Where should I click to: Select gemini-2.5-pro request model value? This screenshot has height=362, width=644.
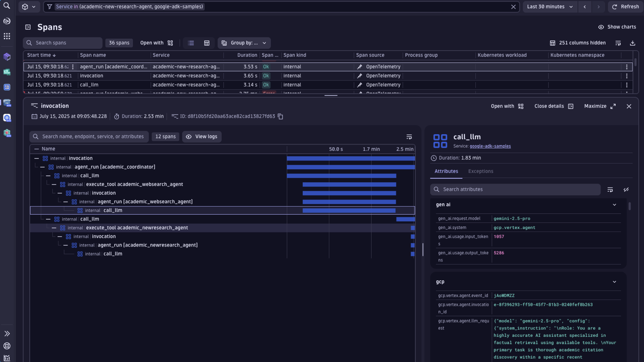tap(512, 219)
